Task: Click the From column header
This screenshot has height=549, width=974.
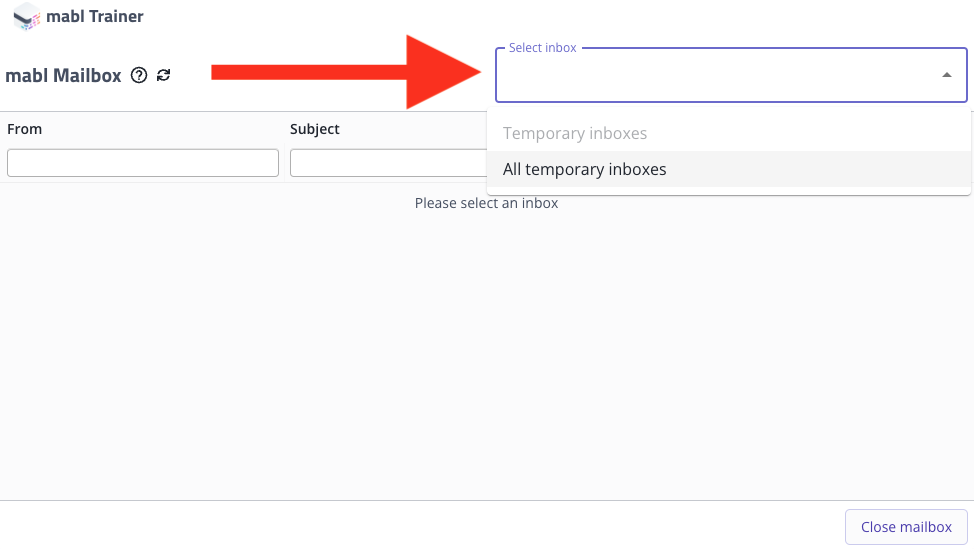Action: (24, 129)
